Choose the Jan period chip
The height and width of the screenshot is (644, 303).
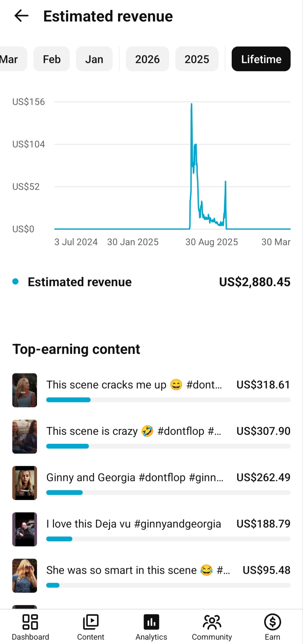(94, 59)
